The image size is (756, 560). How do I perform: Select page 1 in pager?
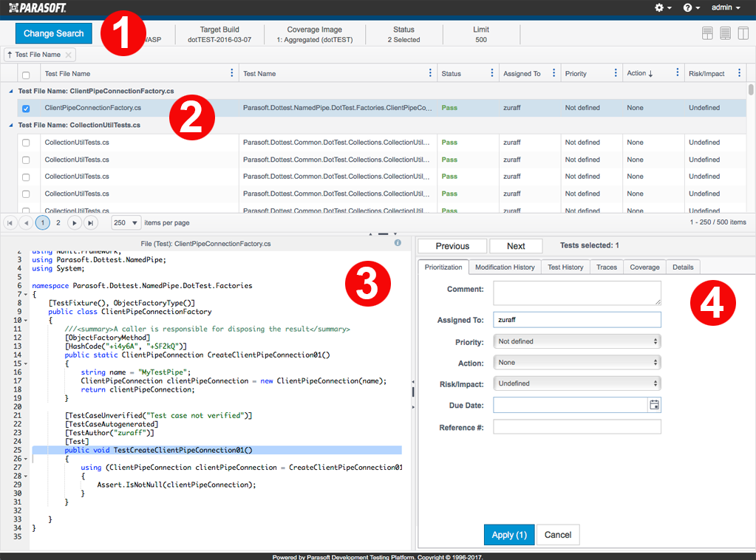(42, 222)
